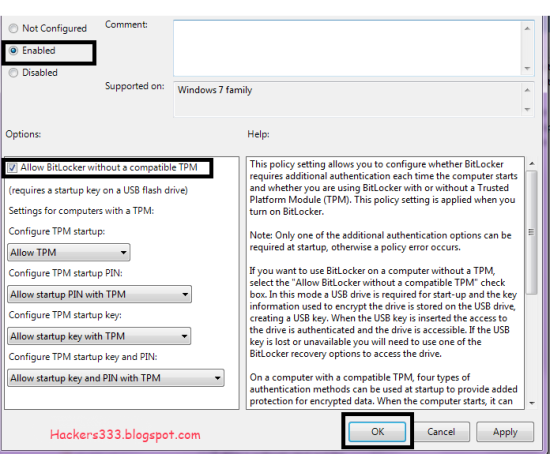This screenshot has width=550, height=454.
Task: Click 'Configure TPM startup key and PIN:' label
Action: click(83, 357)
